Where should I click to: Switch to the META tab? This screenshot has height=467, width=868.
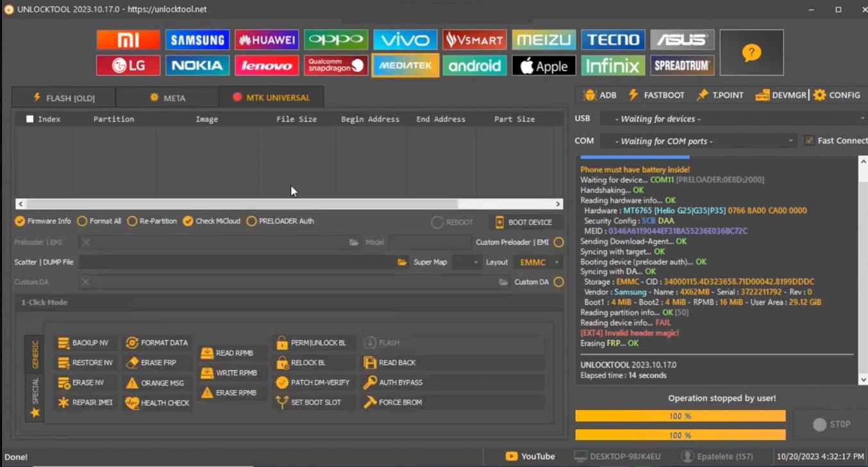pos(167,97)
